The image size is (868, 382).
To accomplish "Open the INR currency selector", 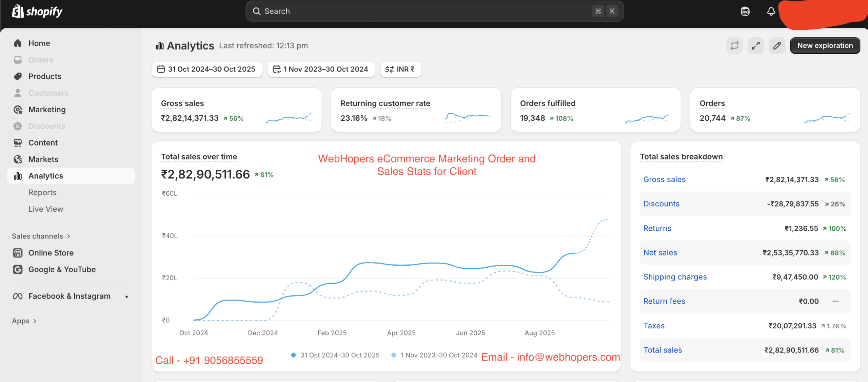I will click(400, 69).
